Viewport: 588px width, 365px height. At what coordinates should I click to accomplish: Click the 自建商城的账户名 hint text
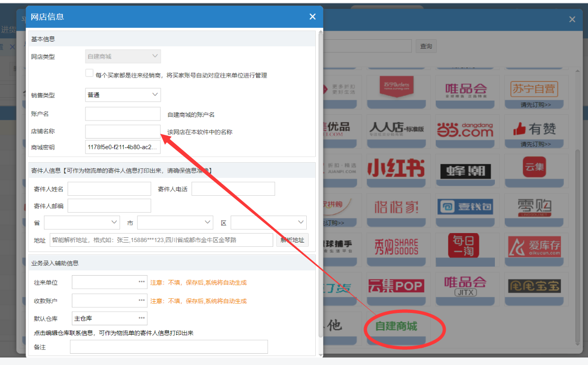point(191,114)
